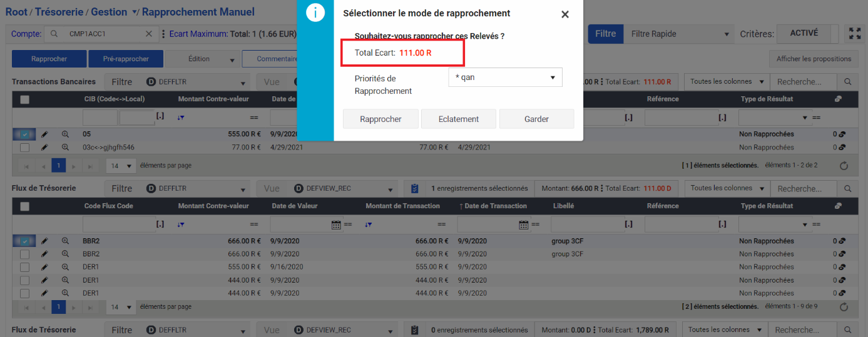This screenshot has width=868, height=337.
Task: Open the Date de Valeur calendar picker
Action: (x=336, y=224)
